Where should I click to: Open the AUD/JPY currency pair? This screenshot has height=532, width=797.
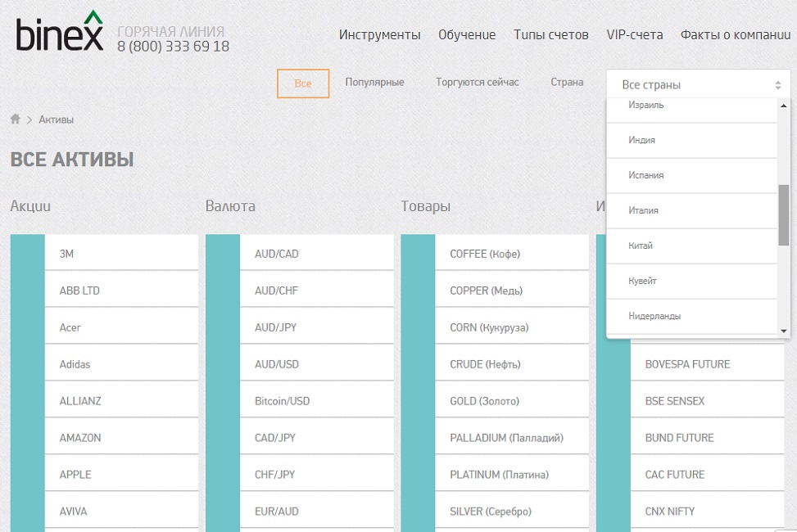tap(317, 326)
